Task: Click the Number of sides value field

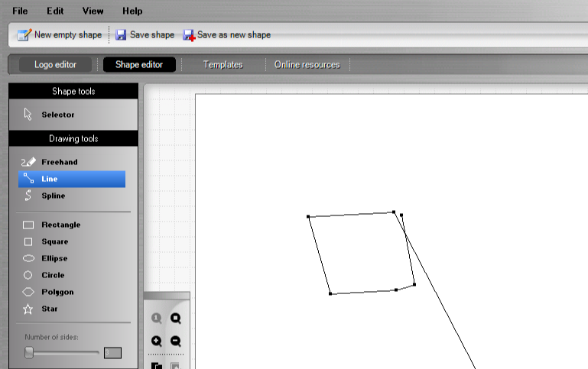Action: (112, 353)
